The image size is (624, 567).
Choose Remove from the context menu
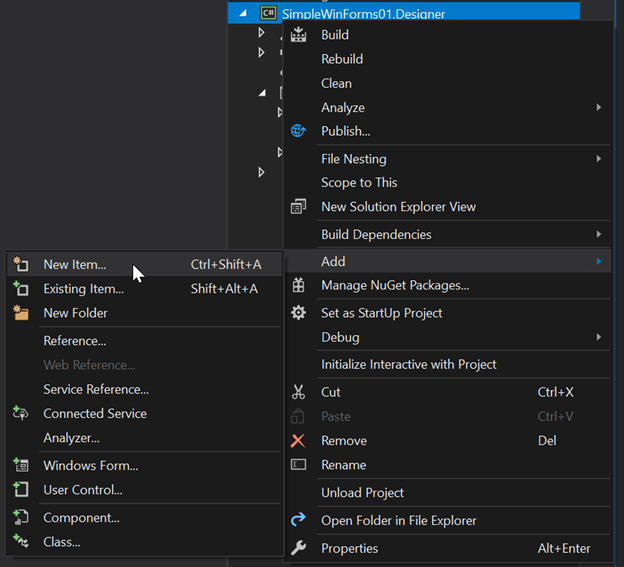(x=448, y=440)
